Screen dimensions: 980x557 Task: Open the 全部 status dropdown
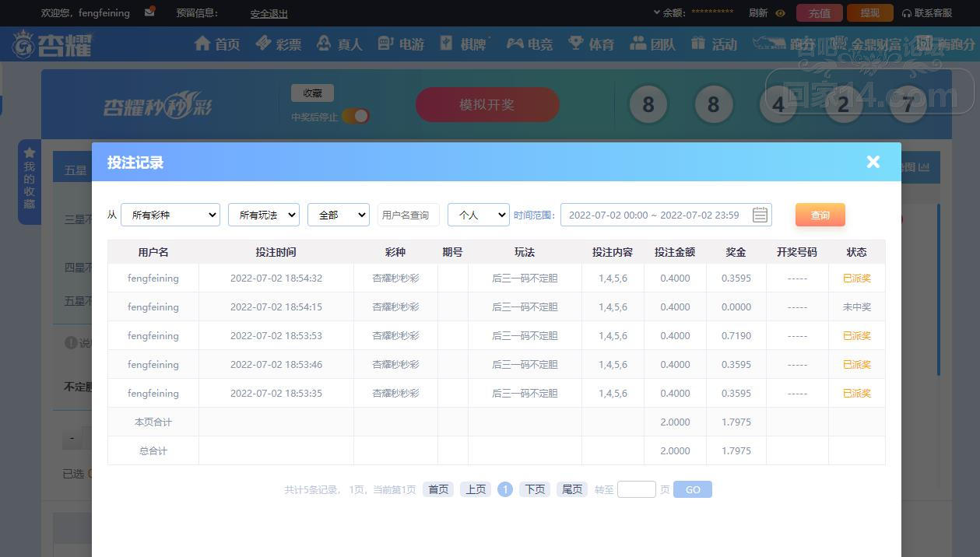(x=338, y=215)
